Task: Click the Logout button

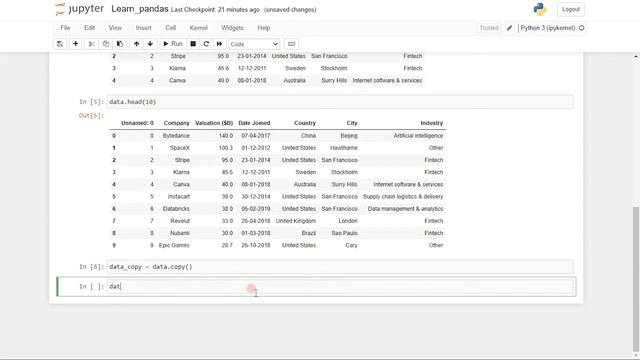Action: [x=571, y=9]
